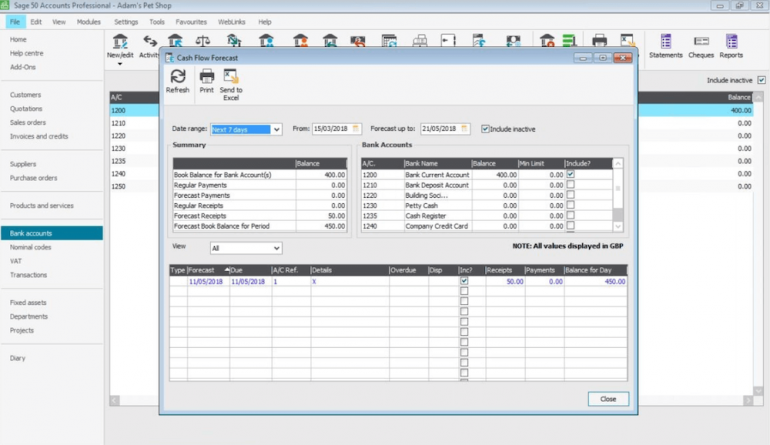Expand the Date range dropdown
Viewport: 770px width, 445px height.
[x=277, y=129]
